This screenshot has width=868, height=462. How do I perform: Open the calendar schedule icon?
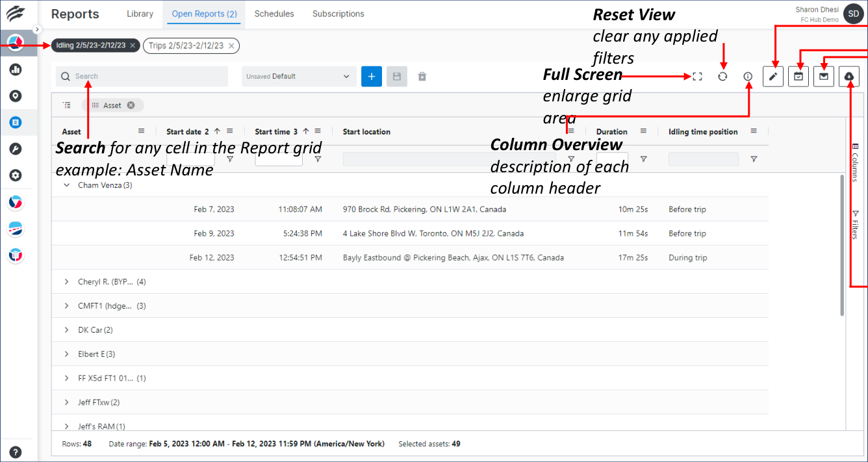(798, 76)
